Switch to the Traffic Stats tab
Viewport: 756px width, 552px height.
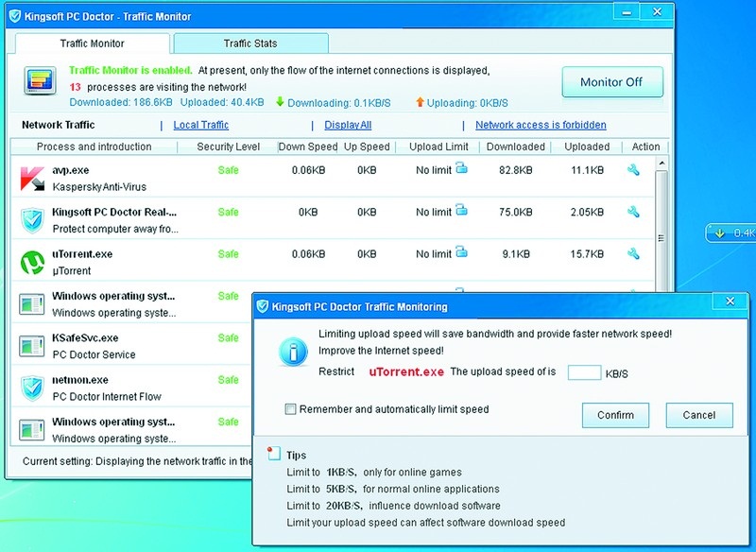250,43
